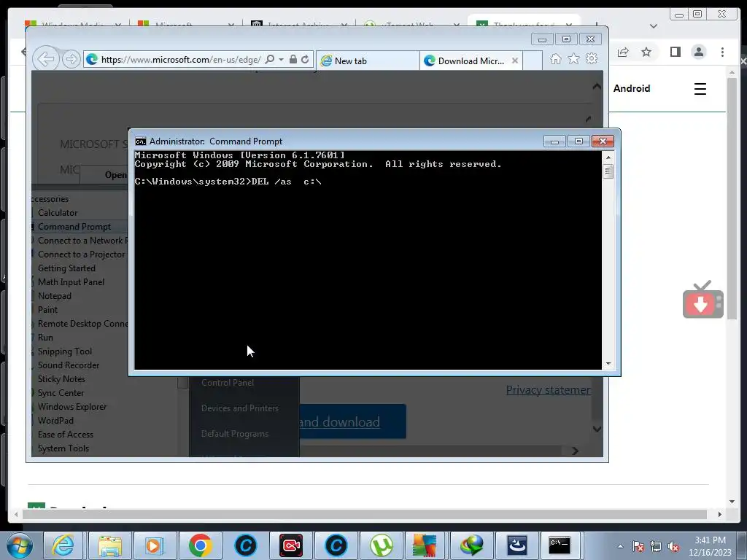Expand the System Tools folder
The width and height of the screenshot is (747, 560).
(63, 448)
